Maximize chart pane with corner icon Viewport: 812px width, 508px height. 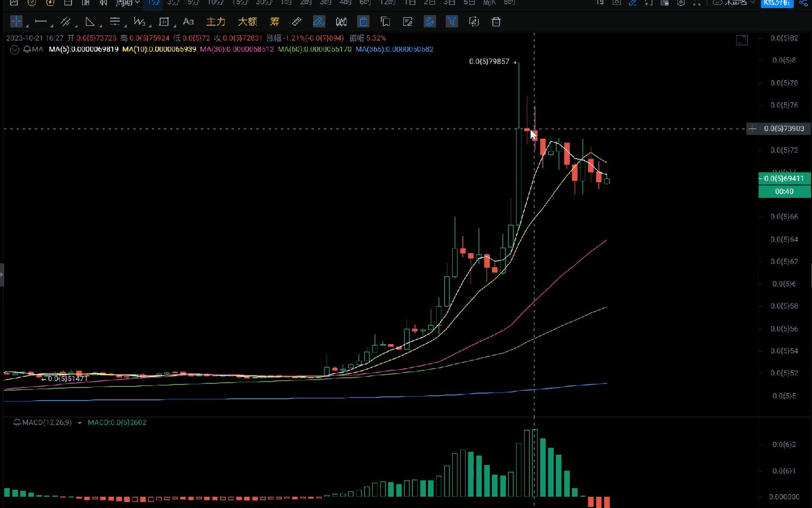click(742, 40)
